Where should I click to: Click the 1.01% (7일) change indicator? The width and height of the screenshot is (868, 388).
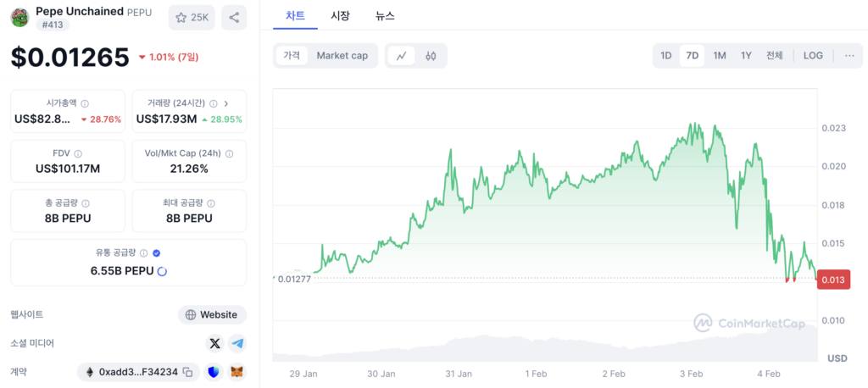point(169,57)
